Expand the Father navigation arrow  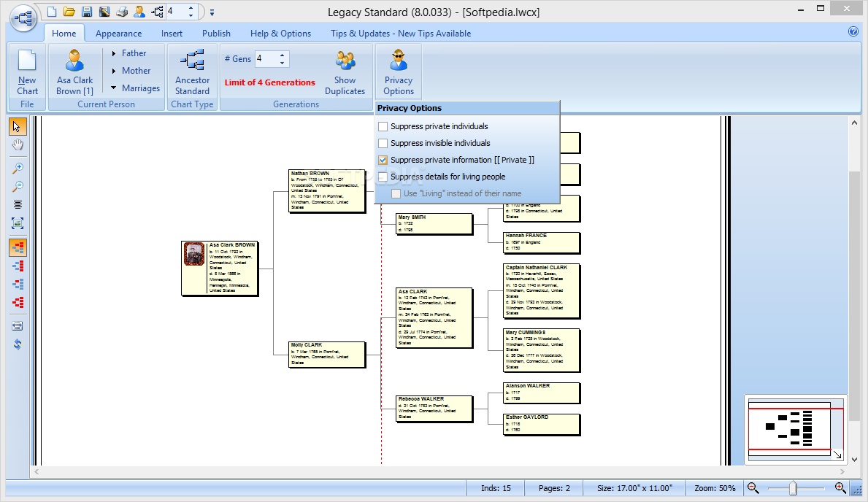113,54
